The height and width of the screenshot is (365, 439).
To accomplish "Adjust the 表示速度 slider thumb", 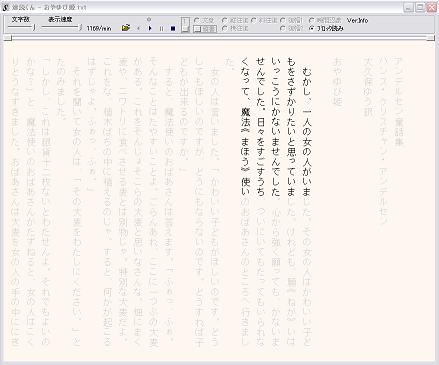I will click(x=80, y=28).
